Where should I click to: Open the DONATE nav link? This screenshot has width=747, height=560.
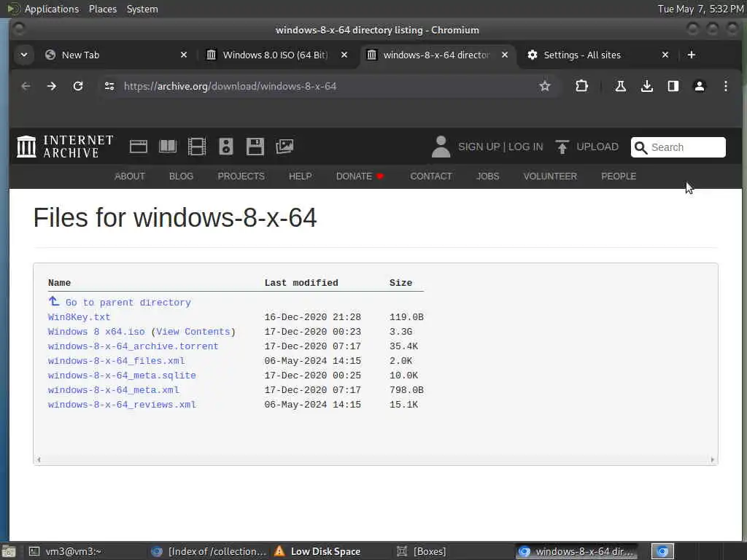coord(360,176)
